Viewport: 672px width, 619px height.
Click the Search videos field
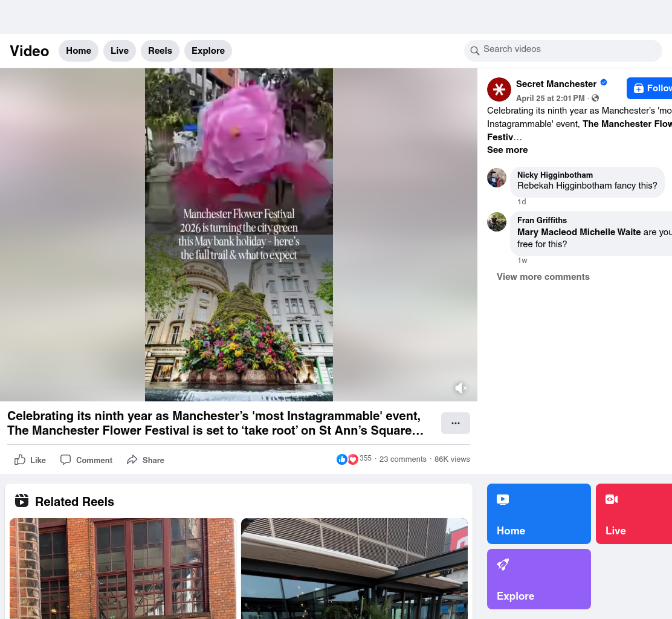pyautogui.click(x=563, y=51)
